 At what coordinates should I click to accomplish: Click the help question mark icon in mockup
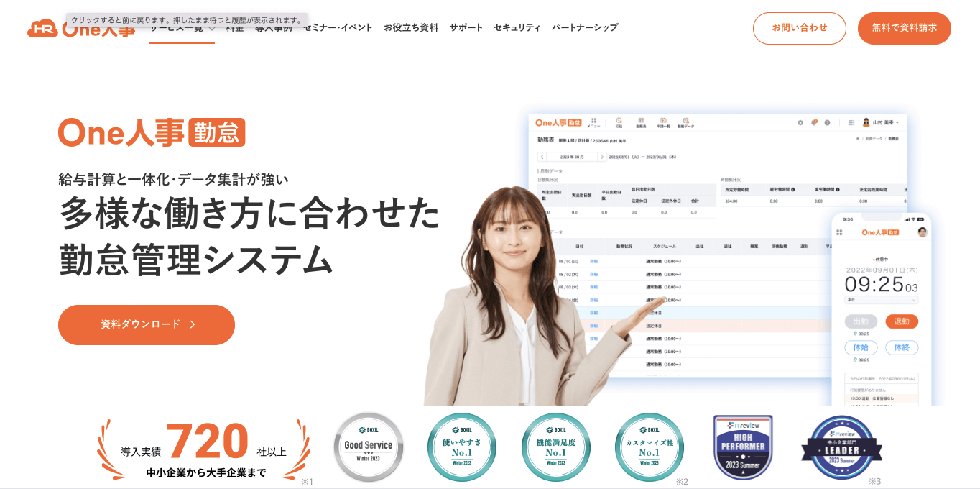[827, 122]
